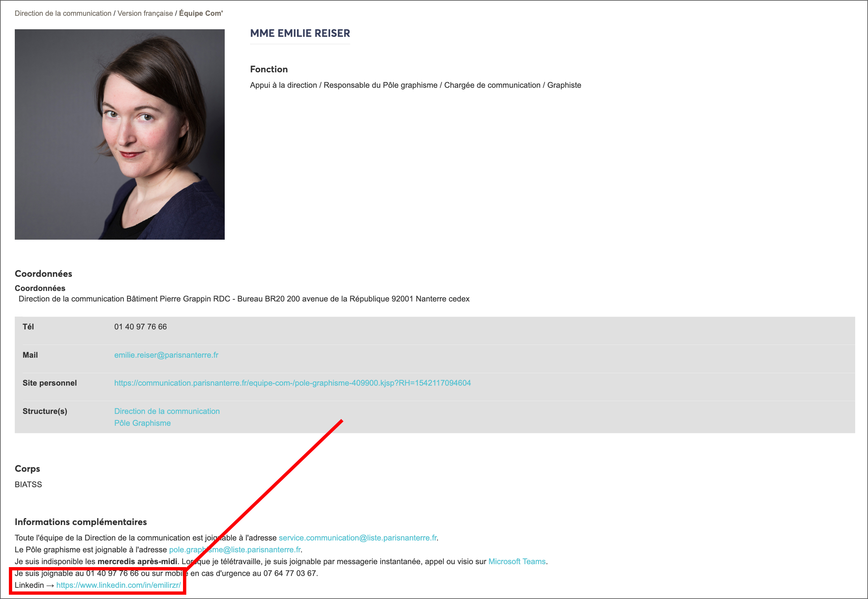Click the 'Mail' row label
Screen dimensions: 868x599
pos(30,355)
